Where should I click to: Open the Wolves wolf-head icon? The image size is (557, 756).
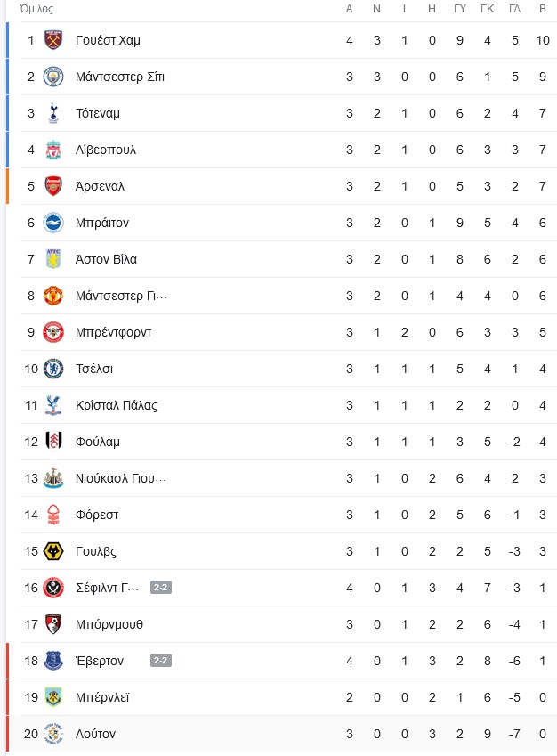point(53,551)
